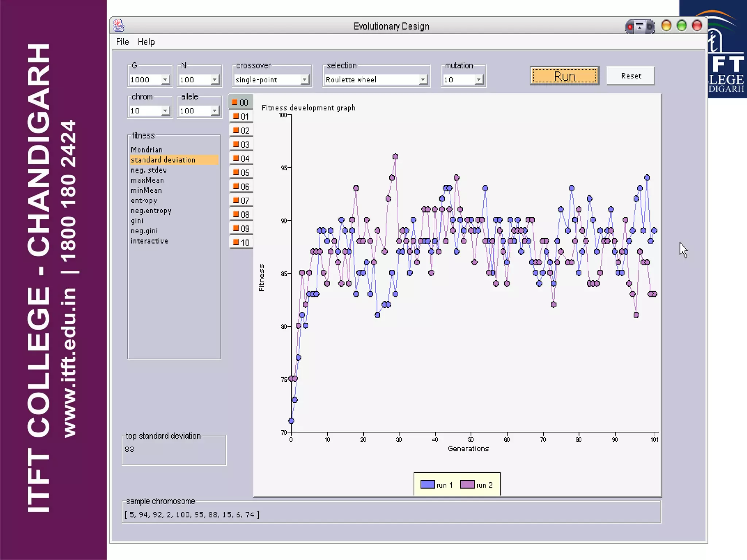Toggle the 08 individual button
This screenshot has height=560, width=747.
[x=241, y=214]
